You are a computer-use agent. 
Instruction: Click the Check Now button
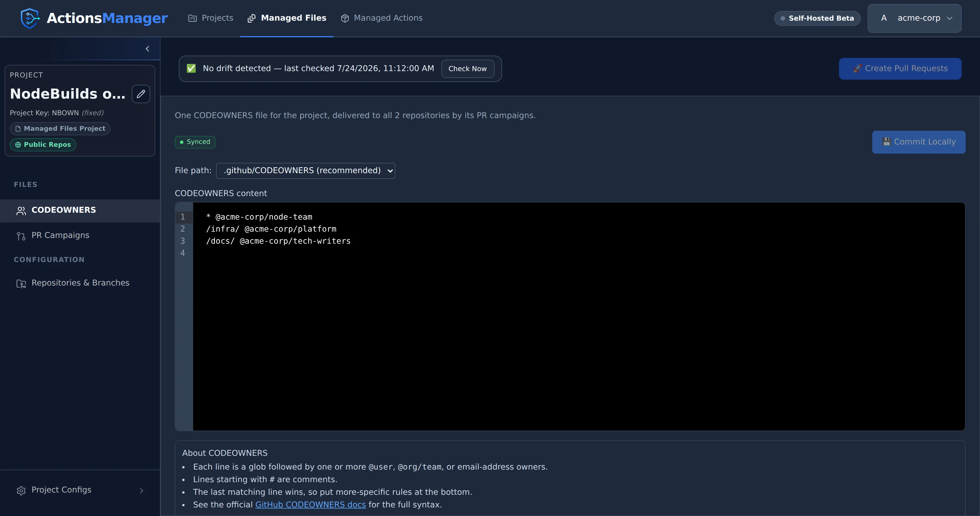[468, 69]
